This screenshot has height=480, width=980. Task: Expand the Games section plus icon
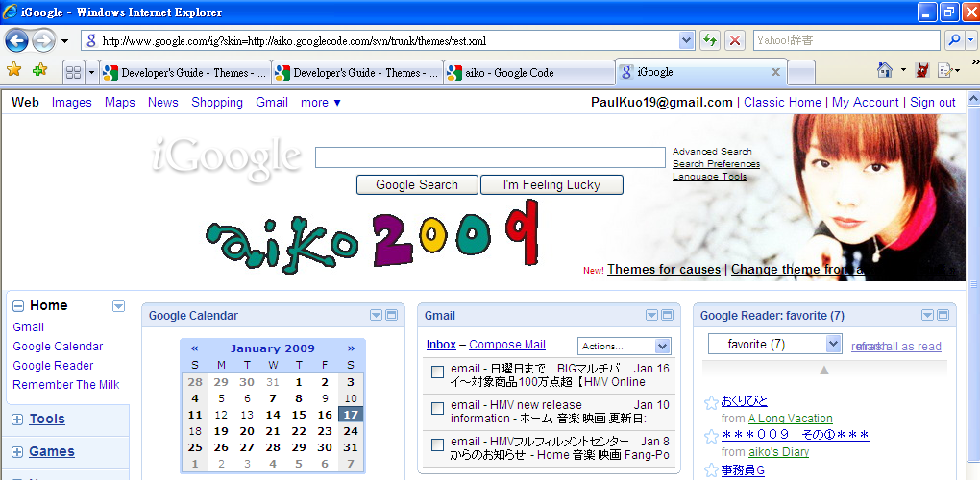pos(17,452)
